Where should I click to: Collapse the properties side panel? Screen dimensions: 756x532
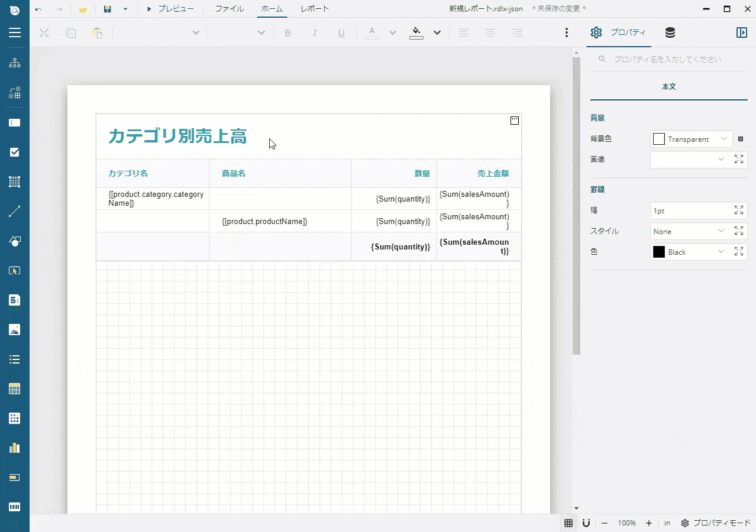(741, 33)
